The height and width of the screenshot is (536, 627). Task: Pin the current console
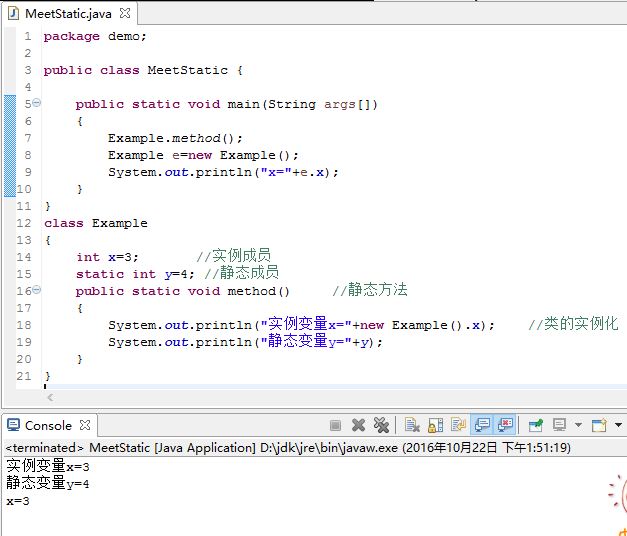click(x=536, y=425)
